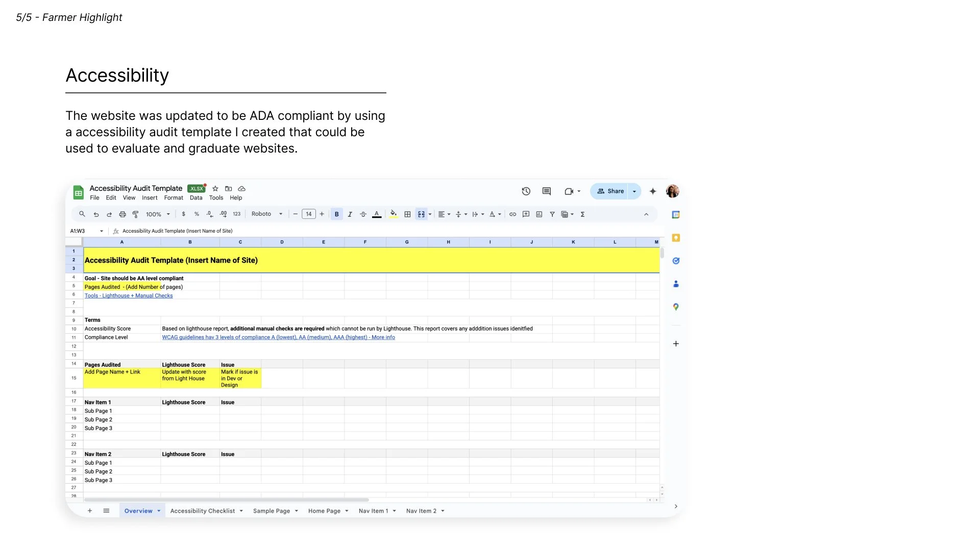Open the Roboto font dropdown
The height and width of the screenshot is (551, 980).
pos(266,214)
